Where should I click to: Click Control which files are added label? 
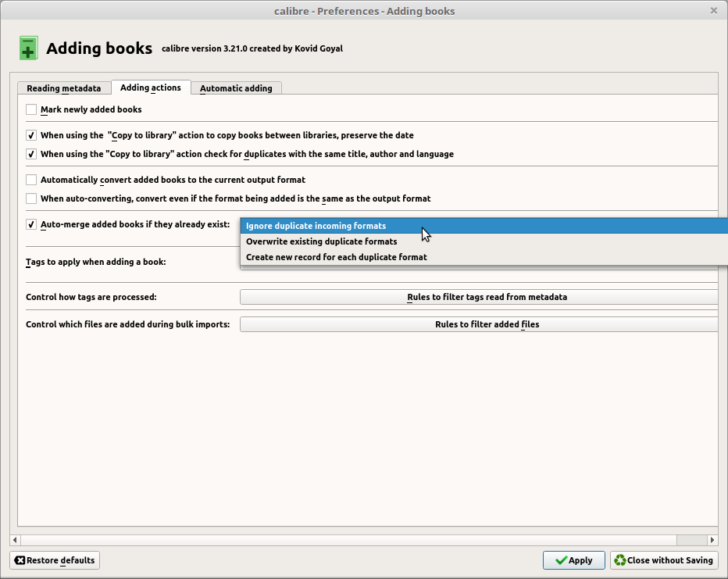tap(127, 324)
